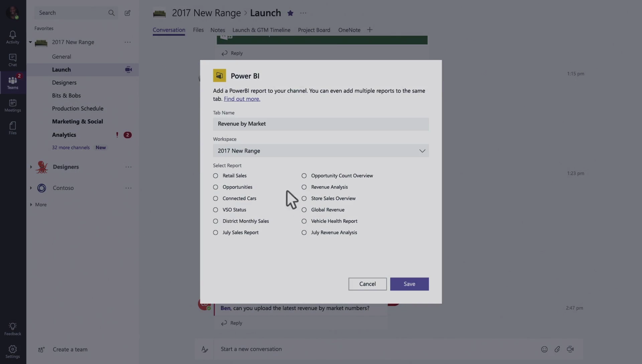Click the Tab Name input field
This screenshot has width=642, height=364.
(x=321, y=124)
